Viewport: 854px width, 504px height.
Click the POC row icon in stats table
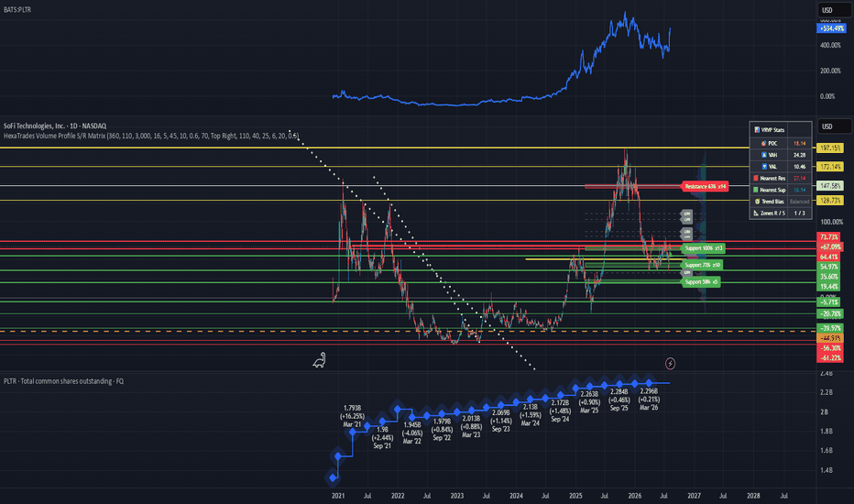point(763,143)
